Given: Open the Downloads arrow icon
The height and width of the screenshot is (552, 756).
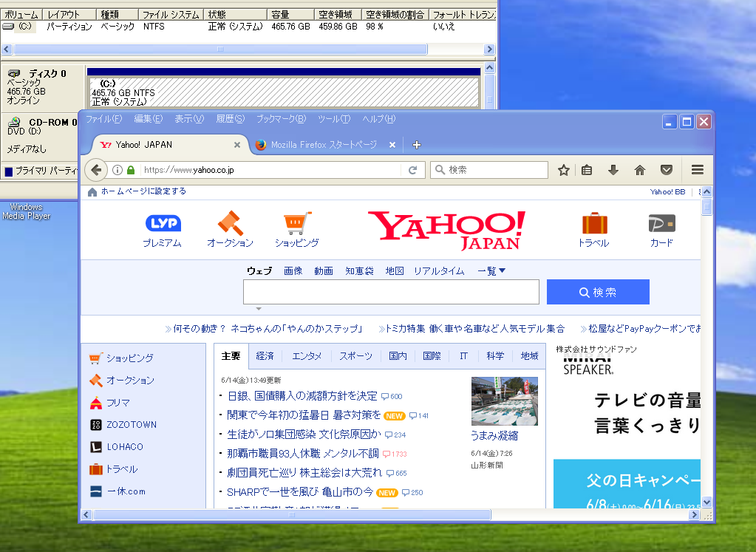Looking at the screenshot, I should (x=613, y=170).
